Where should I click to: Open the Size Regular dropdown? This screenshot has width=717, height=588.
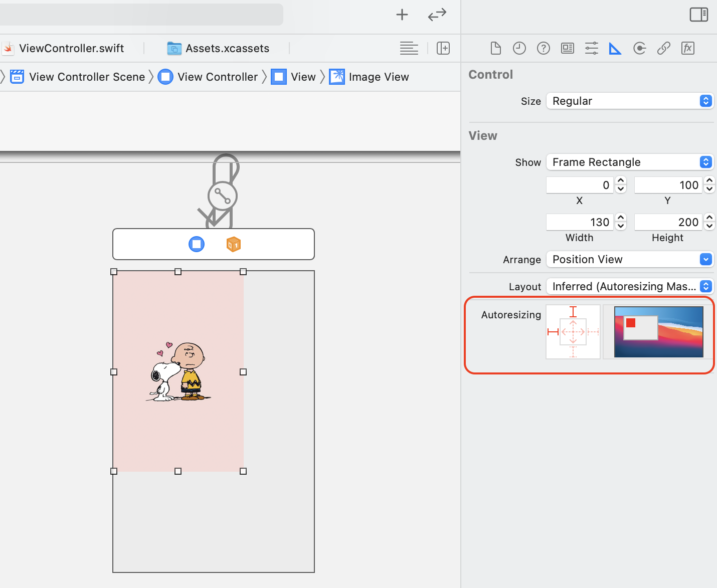coord(630,101)
